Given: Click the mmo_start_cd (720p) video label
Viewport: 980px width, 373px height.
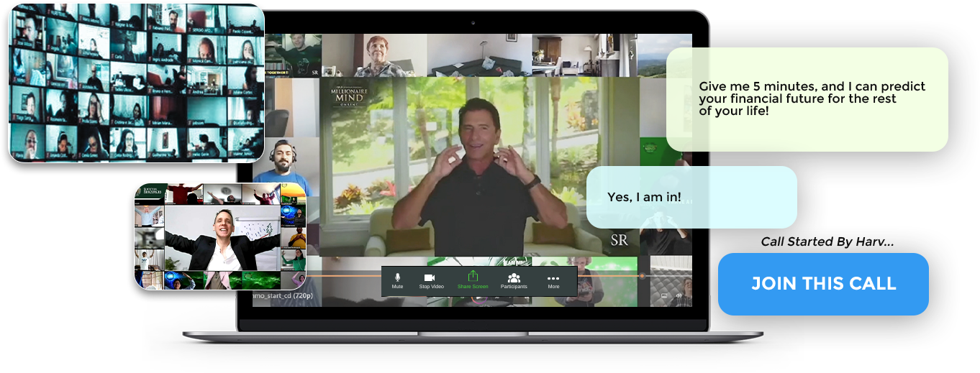Looking at the screenshot, I should click(282, 295).
